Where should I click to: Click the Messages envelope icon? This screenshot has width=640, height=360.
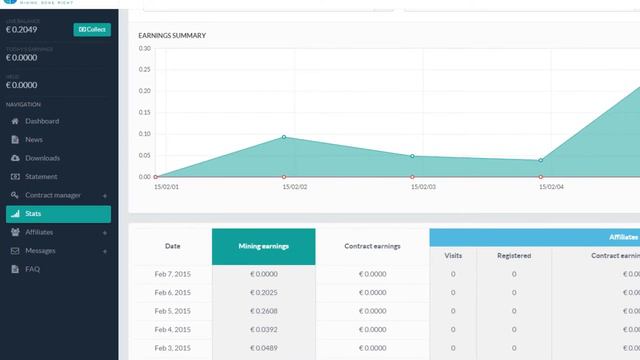15,251
